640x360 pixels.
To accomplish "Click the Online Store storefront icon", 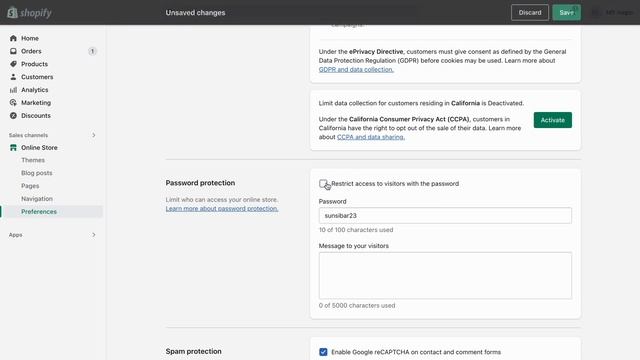I will coord(13,147).
